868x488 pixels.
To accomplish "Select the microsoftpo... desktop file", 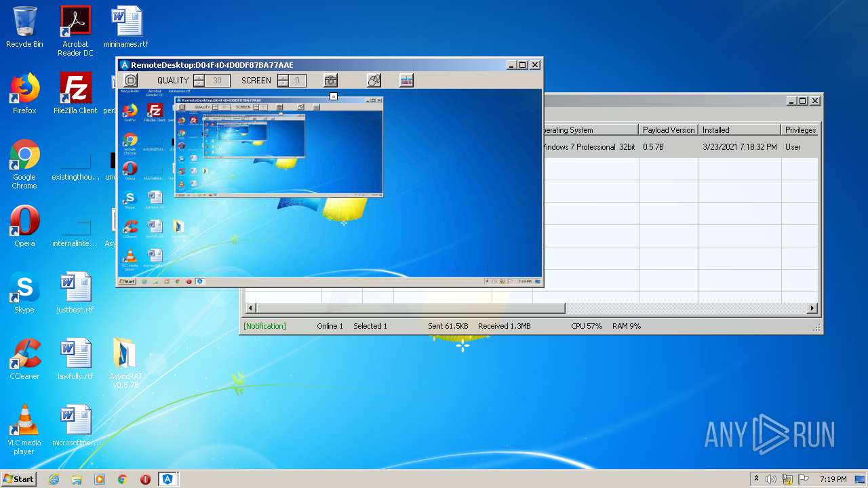I will pos(75,426).
